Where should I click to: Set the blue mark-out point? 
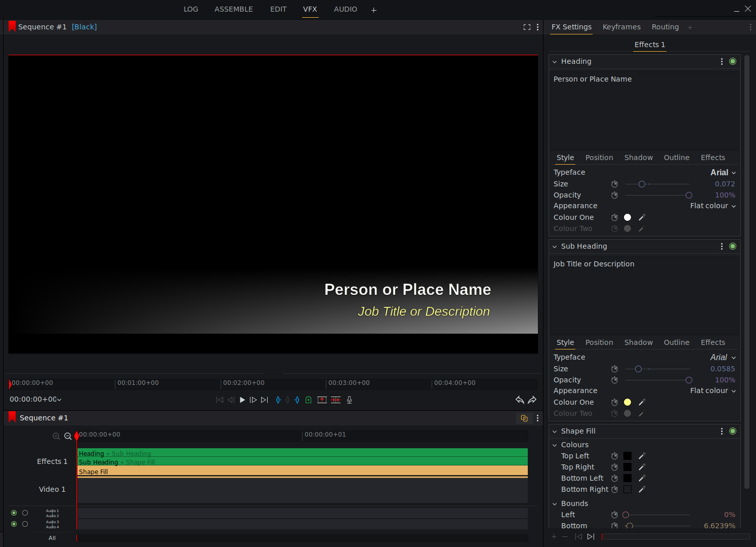(x=297, y=400)
